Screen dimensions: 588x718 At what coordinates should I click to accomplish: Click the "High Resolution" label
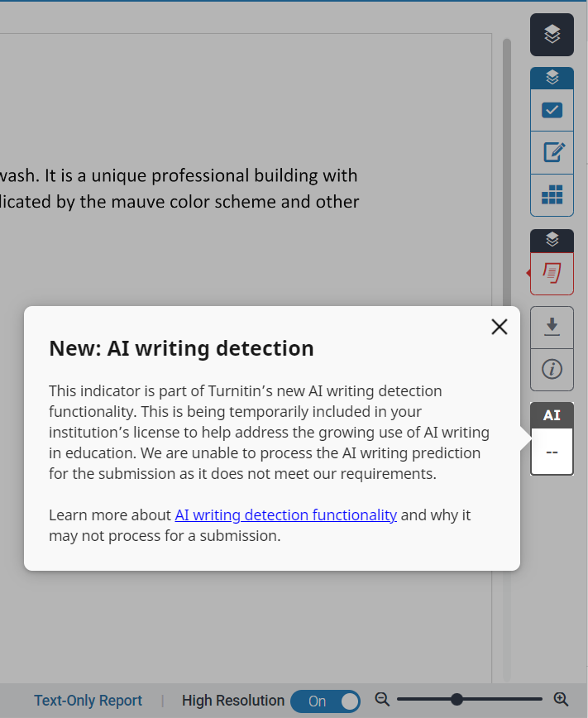(233, 701)
